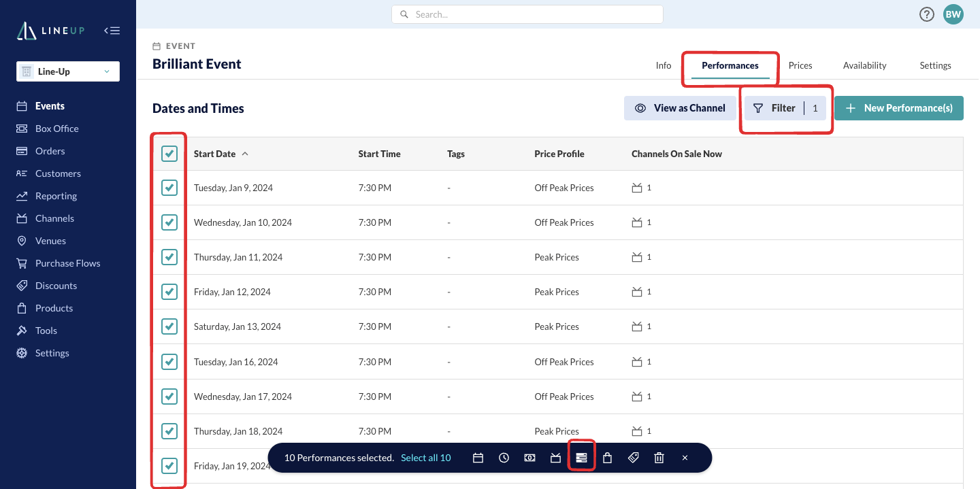
Task: Click the Line-Up logo
Action: (x=51, y=31)
